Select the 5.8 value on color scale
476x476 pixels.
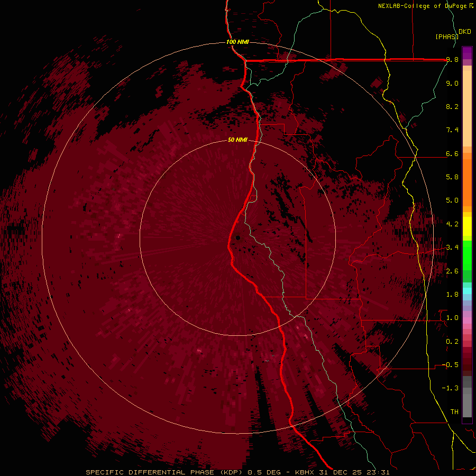tap(452, 177)
